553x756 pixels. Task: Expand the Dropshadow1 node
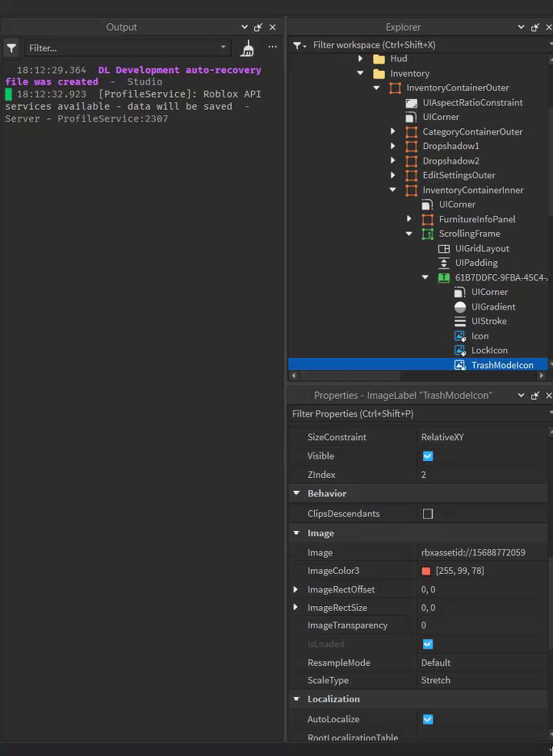pyautogui.click(x=393, y=146)
